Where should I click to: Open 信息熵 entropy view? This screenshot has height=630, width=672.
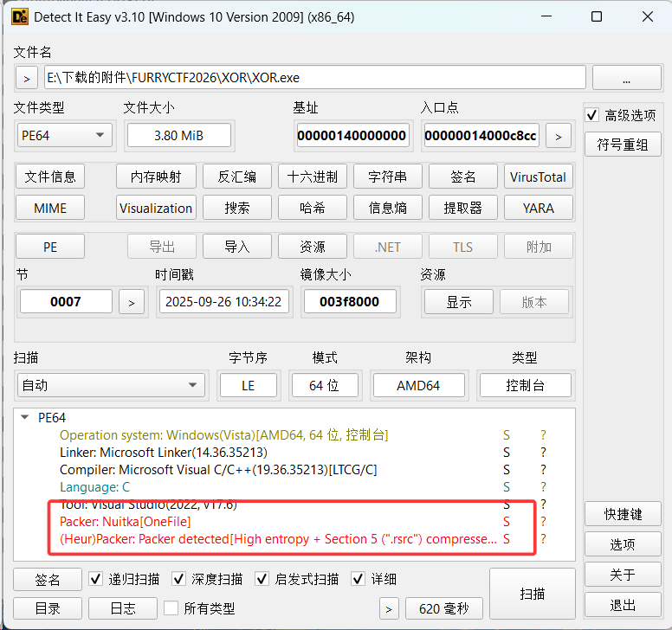click(388, 208)
